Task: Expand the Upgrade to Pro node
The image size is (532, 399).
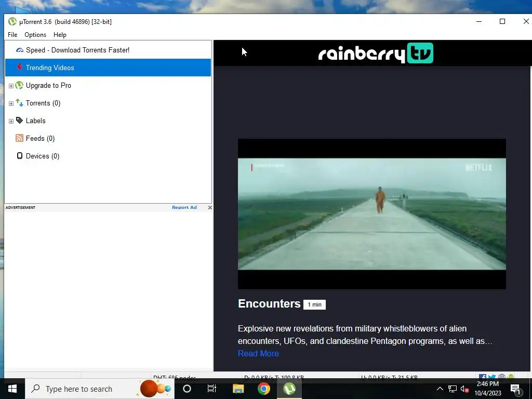Action: 11,86
